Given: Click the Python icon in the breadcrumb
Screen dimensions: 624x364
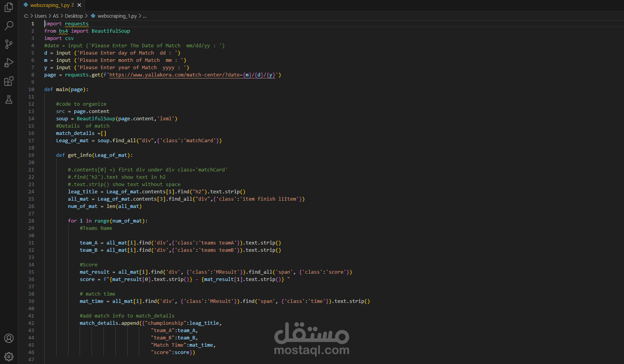Looking at the screenshot, I should [x=93, y=16].
